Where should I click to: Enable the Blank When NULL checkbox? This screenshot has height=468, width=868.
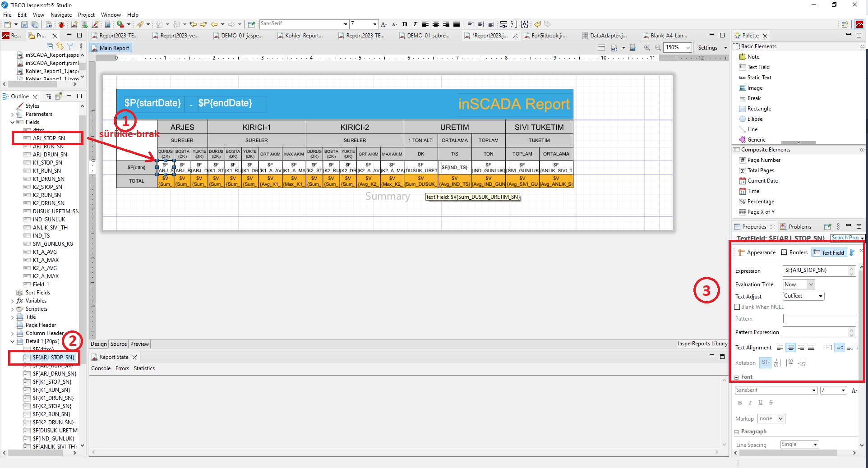coord(737,307)
